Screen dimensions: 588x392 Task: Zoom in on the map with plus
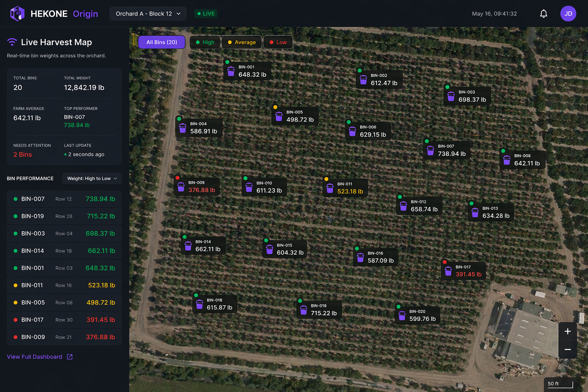568,332
